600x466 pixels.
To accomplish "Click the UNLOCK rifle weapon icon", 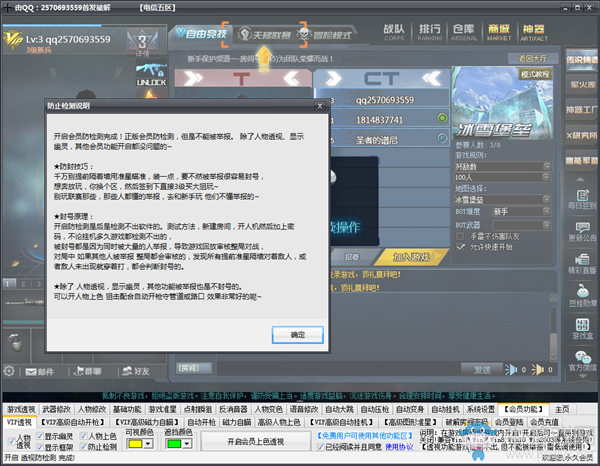I will pos(152,75).
